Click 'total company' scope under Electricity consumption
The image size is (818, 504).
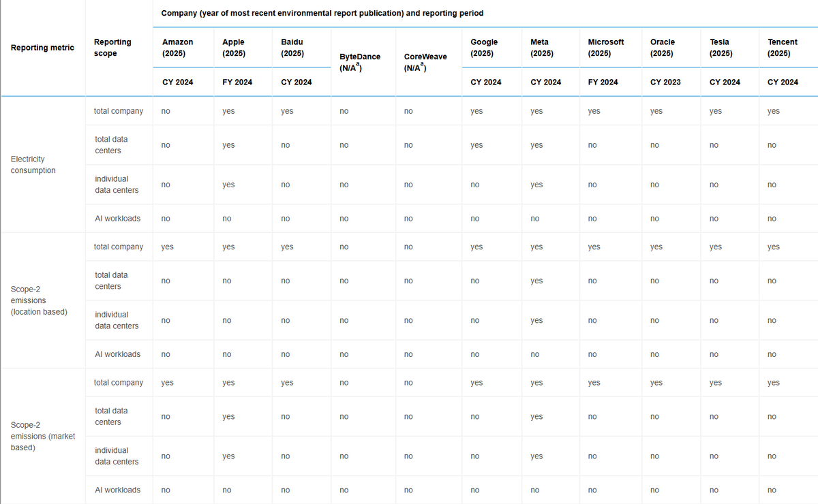pyautogui.click(x=119, y=111)
